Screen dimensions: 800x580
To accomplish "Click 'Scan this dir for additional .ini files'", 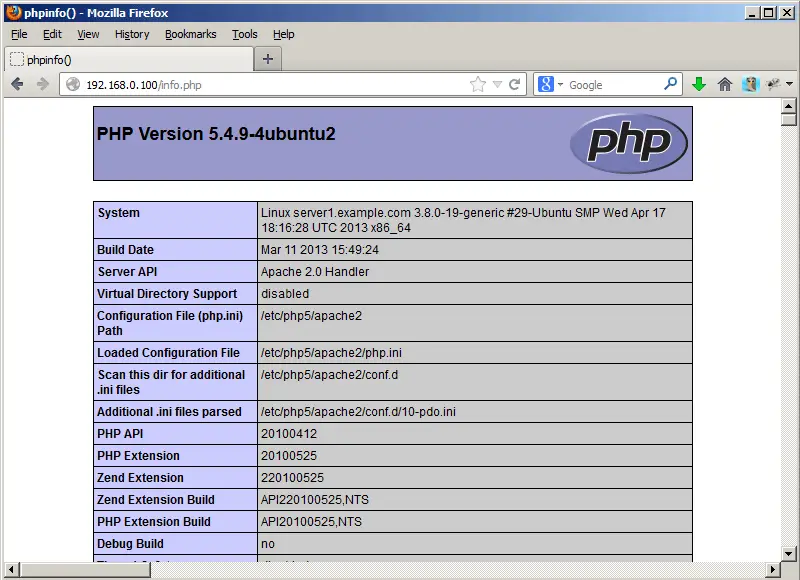I will point(171,382).
